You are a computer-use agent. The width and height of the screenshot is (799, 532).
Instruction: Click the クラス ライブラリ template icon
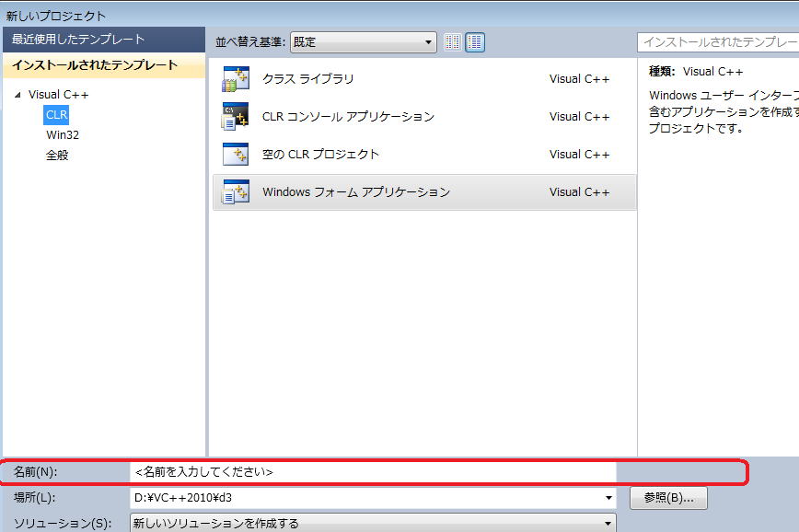click(x=236, y=79)
